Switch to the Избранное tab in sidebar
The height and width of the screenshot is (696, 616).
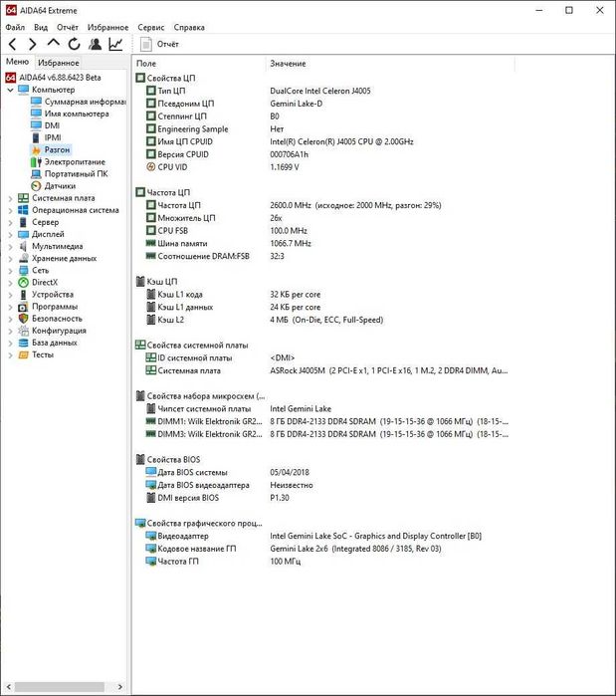point(58,63)
